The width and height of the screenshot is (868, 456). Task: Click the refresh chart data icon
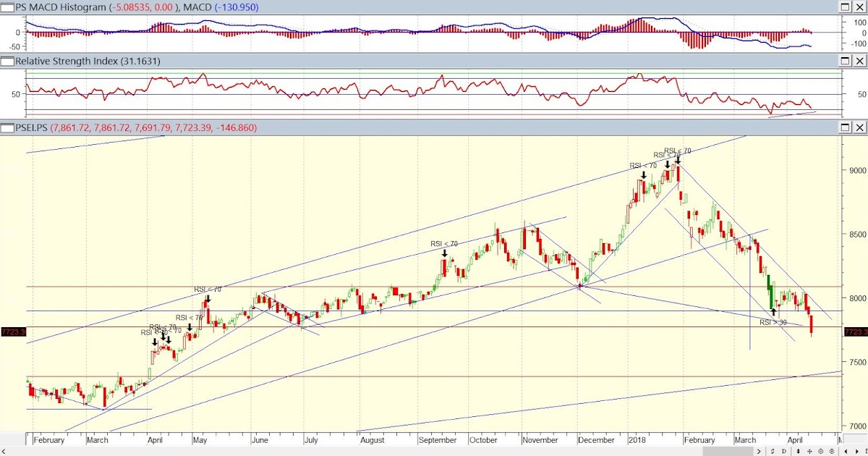[x=773, y=451]
